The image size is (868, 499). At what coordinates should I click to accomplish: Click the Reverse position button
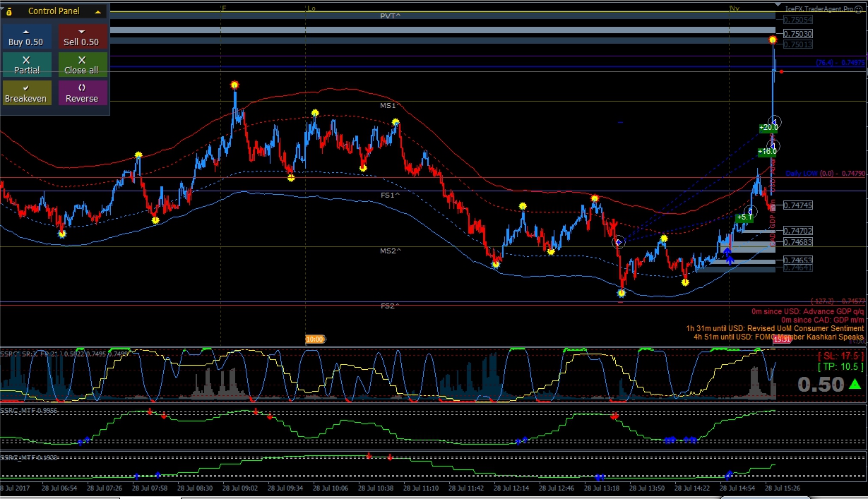click(82, 93)
